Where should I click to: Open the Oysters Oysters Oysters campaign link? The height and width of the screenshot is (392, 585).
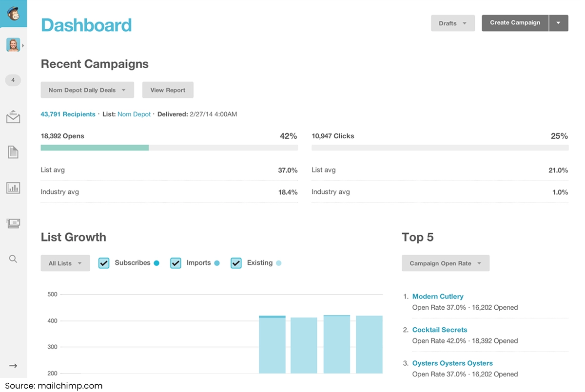tap(452, 363)
